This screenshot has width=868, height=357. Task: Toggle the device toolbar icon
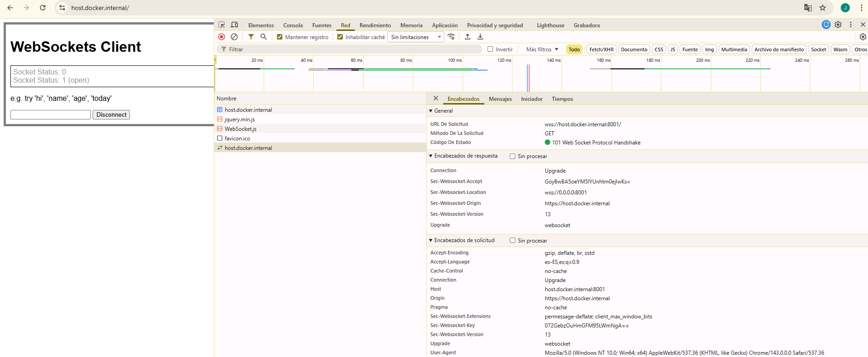[234, 25]
